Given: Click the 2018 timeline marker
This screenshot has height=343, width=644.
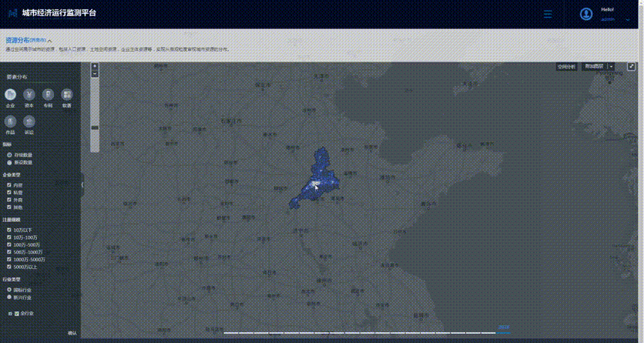Looking at the screenshot, I should [x=504, y=328].
